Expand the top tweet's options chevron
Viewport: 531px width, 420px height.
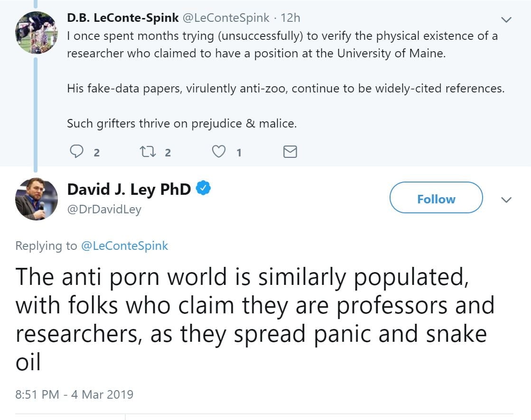click(x=506, y=19)
